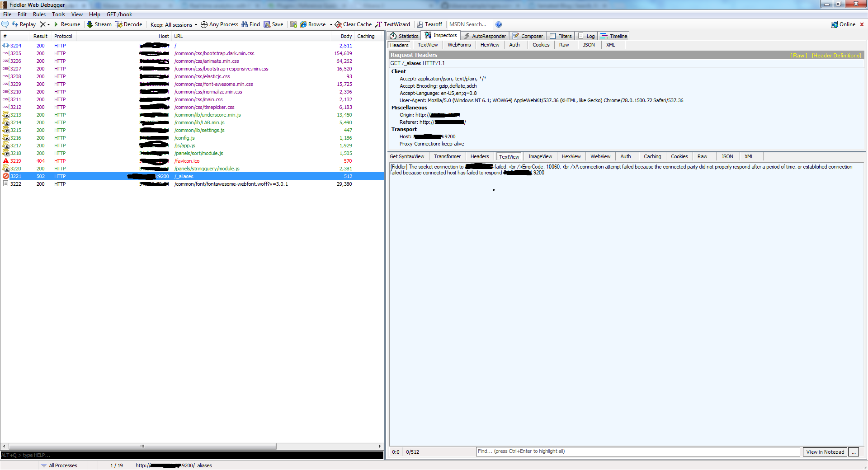Switch to the Filters tab

[561, 36]
